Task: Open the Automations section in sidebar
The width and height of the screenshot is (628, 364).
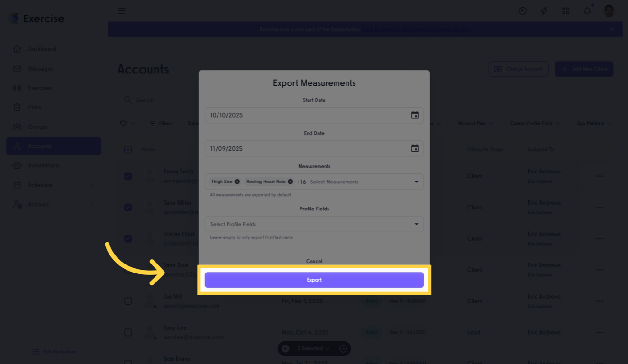Action: 43,165
